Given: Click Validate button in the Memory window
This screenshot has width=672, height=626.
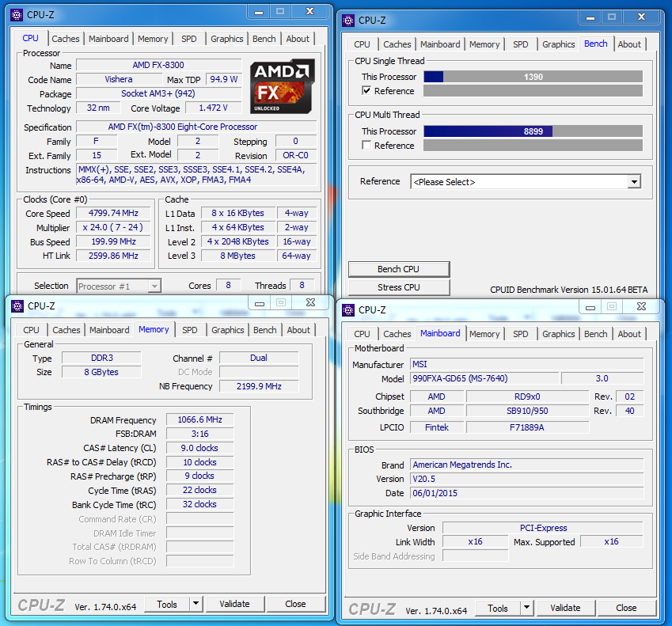Looking at the screenshot, I should (235, 604).
